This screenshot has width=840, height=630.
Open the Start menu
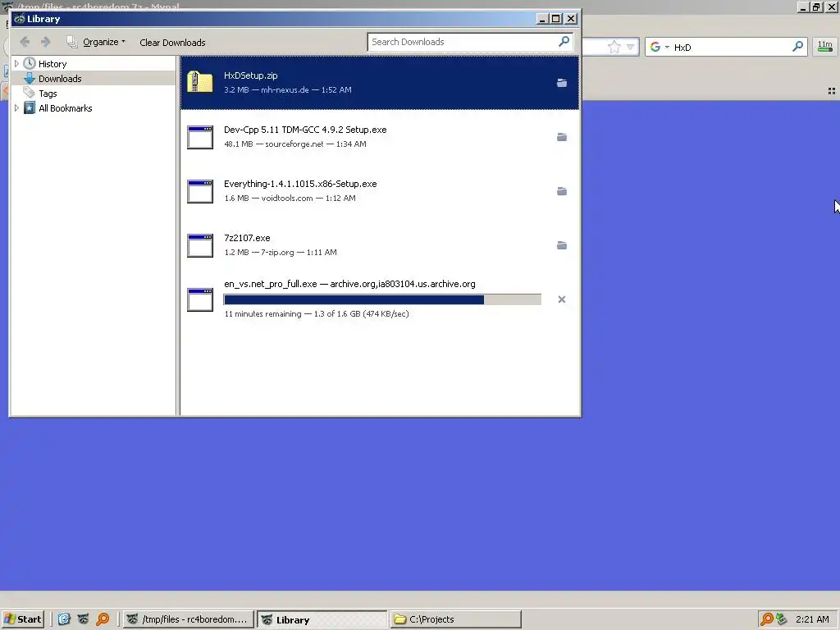[22, 619]
